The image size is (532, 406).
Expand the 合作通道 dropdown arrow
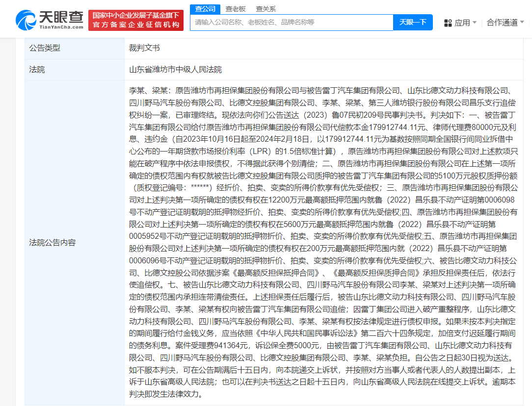tap(522, 22)
